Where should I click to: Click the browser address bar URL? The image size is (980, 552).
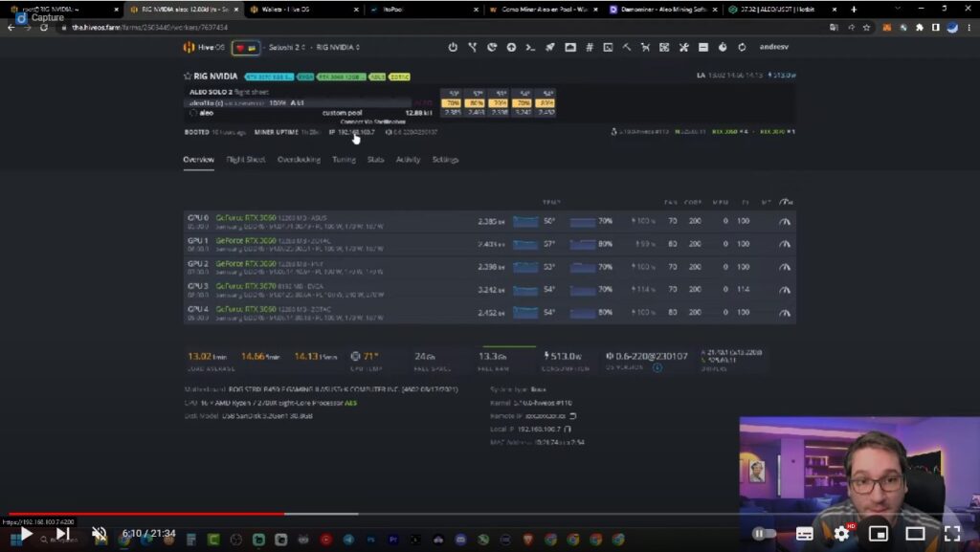tap(149, 28)
